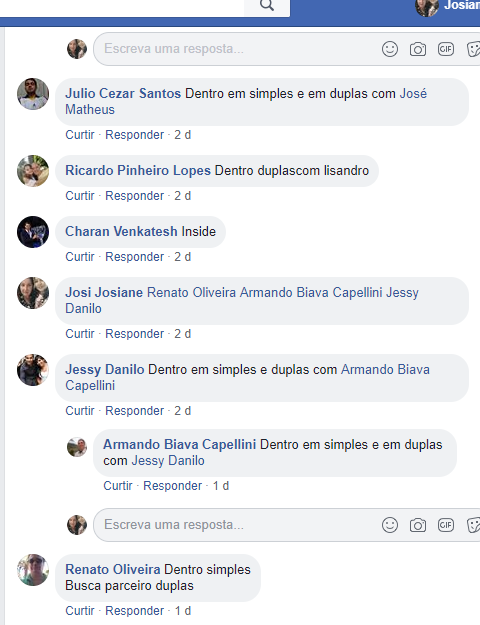Viewport: 480px width, 625px height.
Task: Click Curtir under Charan Venkatesh's comment
Action: [80, 257]
